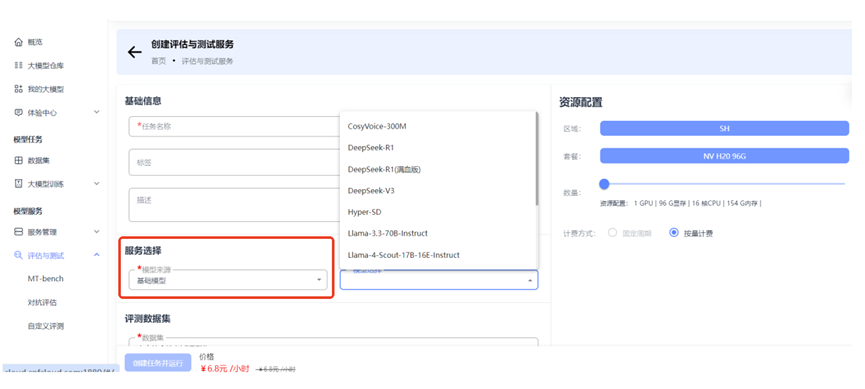This screenshot has width=865, height=389.
Task: Select the 固定周期 billing radio
Action: (612, 233)
